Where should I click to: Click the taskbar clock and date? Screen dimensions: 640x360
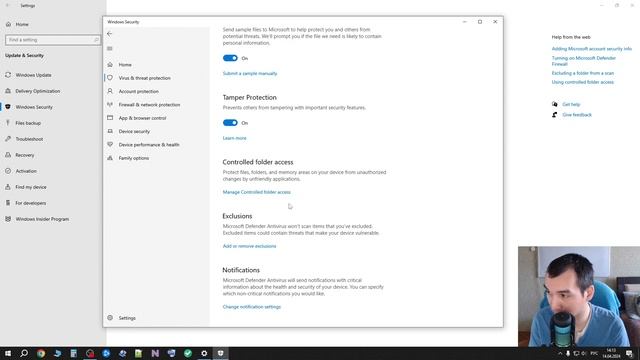click(611, 353)
